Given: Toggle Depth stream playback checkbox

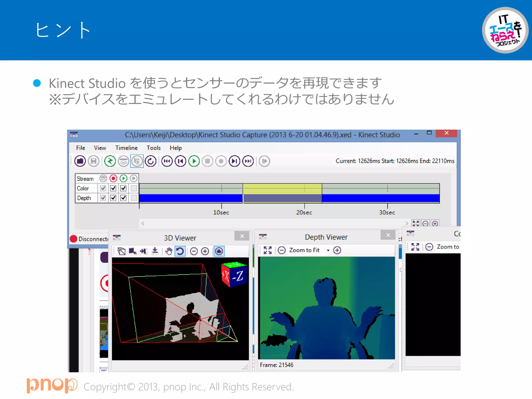Looking at the screenshot, I should click(x=123, y=198).
